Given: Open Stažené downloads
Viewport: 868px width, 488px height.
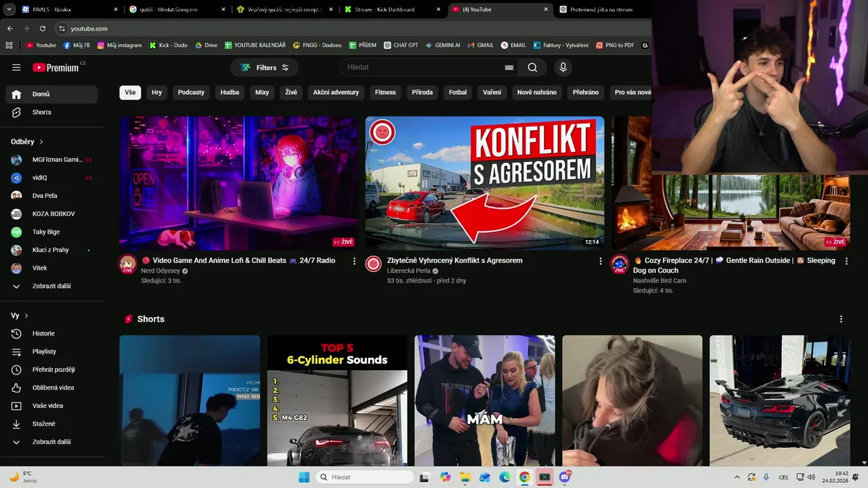Looking at the screenshot, I should coord(52,424).
